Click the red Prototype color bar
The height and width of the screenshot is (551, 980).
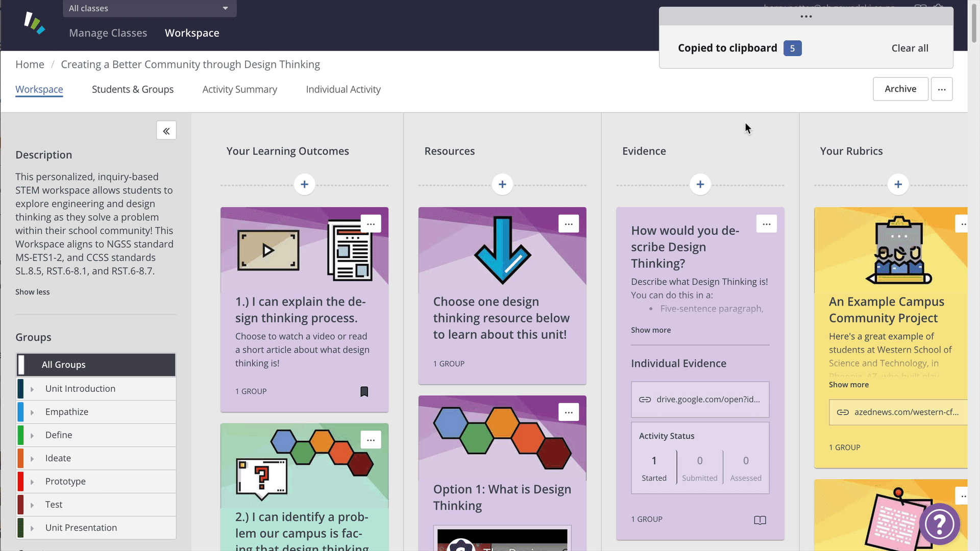20,482
